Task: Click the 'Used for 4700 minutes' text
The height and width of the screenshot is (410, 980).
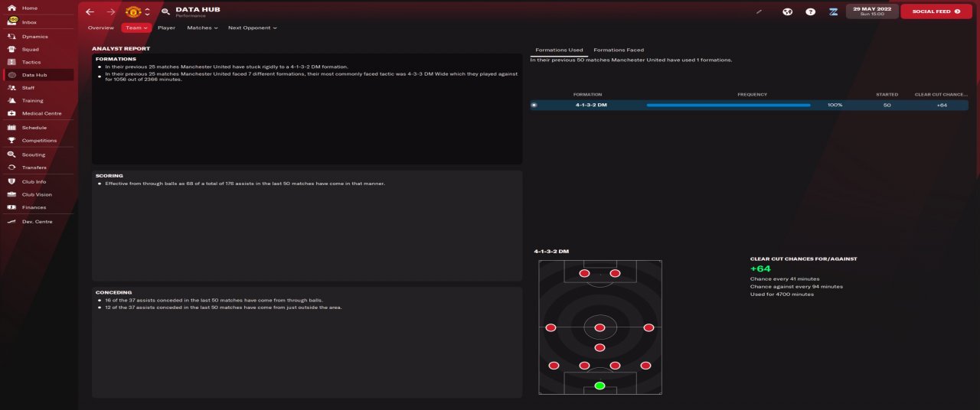Action: click(782, 294)
